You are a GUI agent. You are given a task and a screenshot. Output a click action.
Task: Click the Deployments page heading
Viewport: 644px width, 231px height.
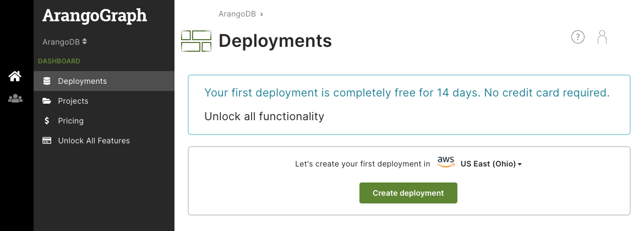tap(275, 41)
